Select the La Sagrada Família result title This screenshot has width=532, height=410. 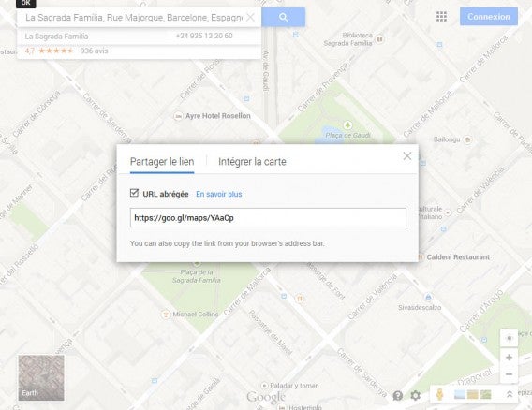click(x=56, y=37)
